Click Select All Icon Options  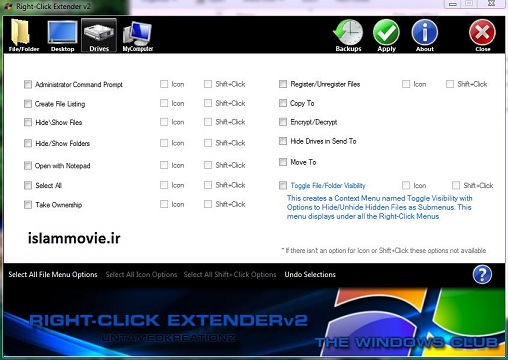click(141, 275)
